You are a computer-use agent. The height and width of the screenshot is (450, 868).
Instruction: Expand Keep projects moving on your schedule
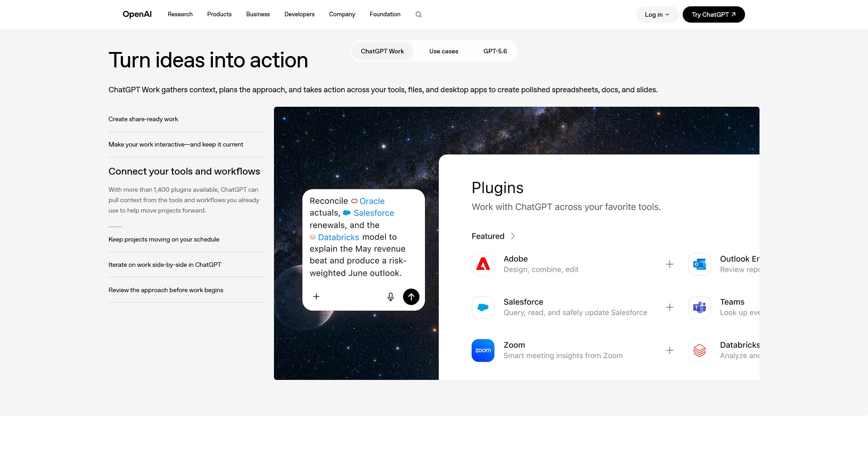[x=186, y=240]
